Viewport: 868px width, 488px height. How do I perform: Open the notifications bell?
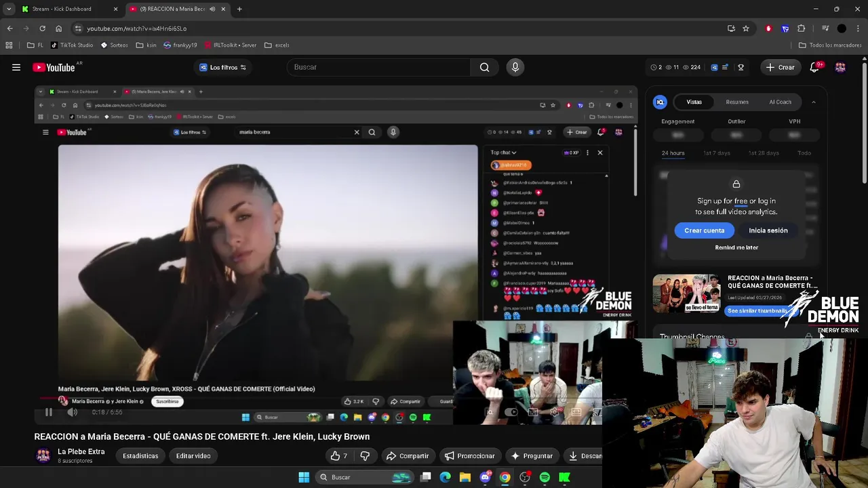[814, 67]
